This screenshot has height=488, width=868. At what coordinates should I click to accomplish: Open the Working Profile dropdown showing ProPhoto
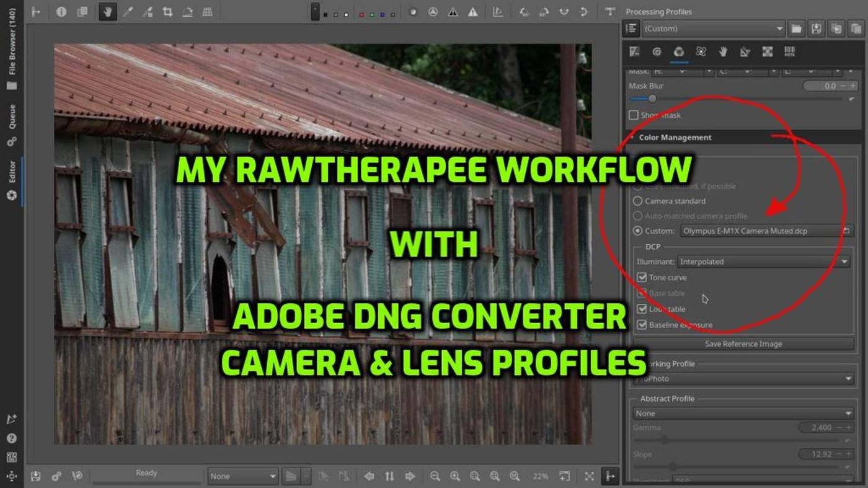tap(743, 379)
